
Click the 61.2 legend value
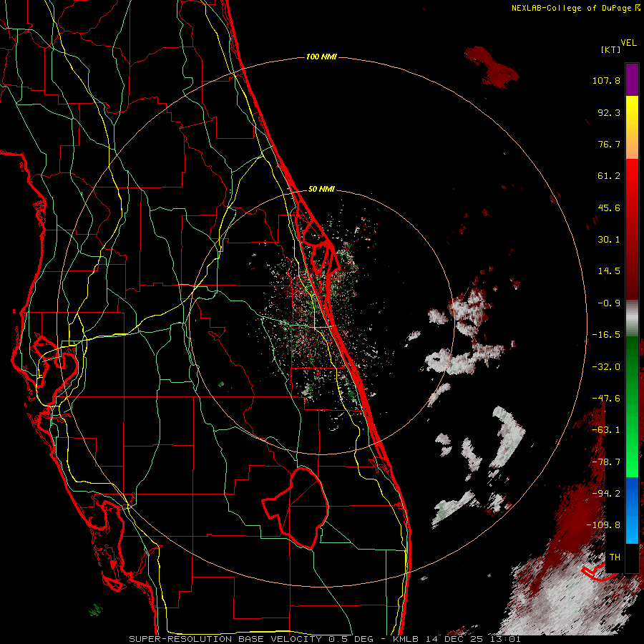[x=609, y=176]
